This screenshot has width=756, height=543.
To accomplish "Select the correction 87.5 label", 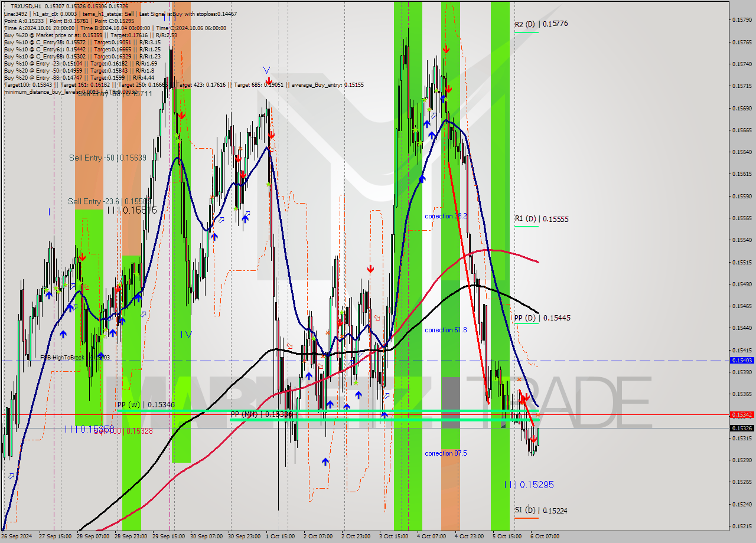I will point(446,453).
